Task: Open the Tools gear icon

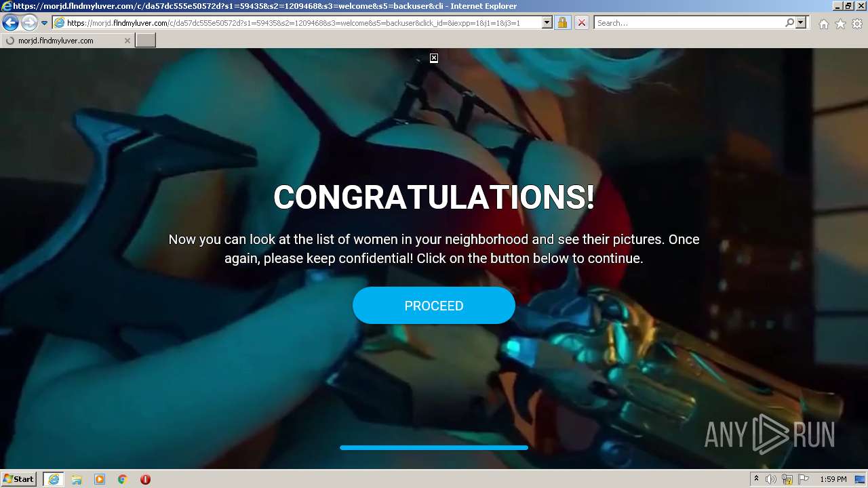Action: pyautogui.click(x=857, y=24)
